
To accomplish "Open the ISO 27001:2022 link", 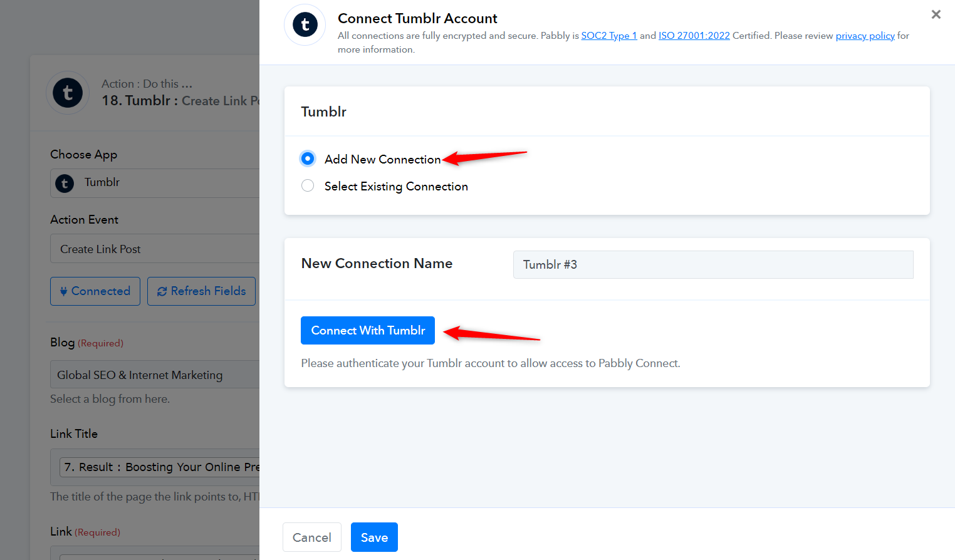I will [694, 36].
